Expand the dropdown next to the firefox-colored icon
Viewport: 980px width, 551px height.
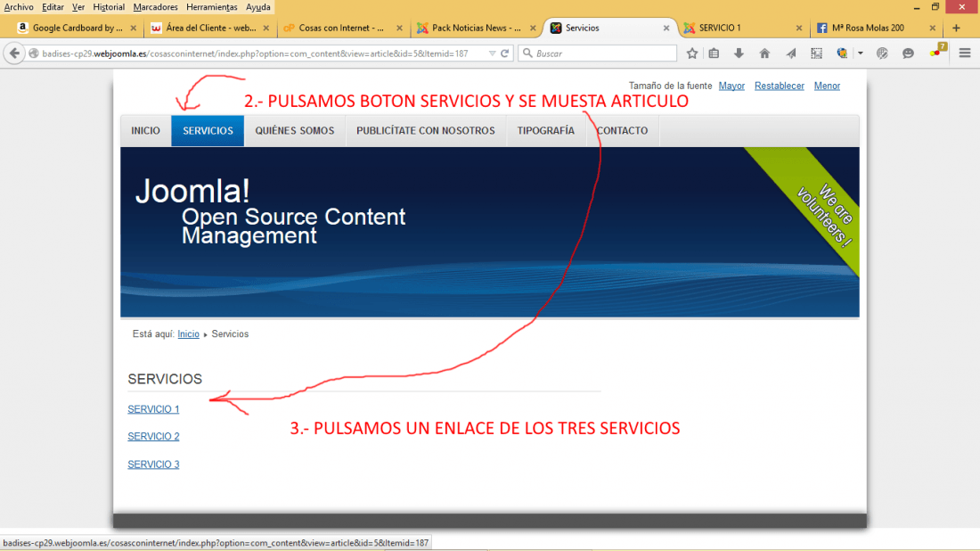pyautogui.click(x=861, y=53)
